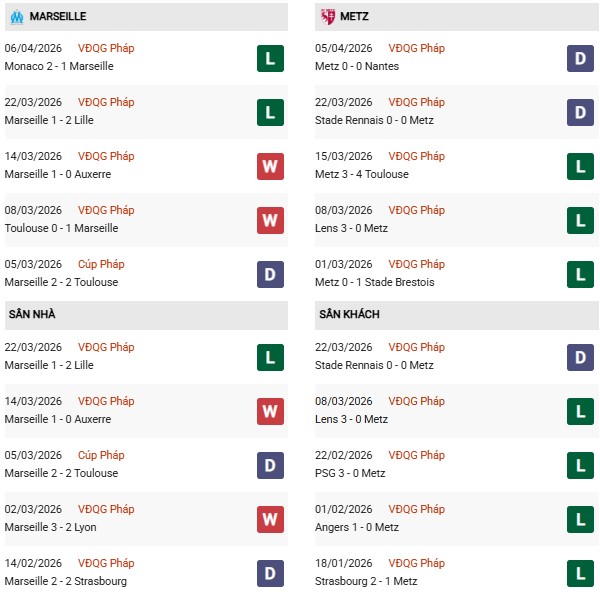Click the Metz club logo icon

coord(327,17)
